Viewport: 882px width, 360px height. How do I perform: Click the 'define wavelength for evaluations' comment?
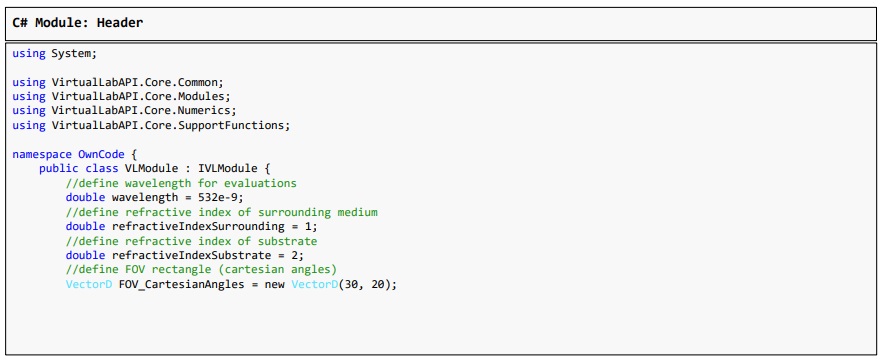click(x=181, y=183)
